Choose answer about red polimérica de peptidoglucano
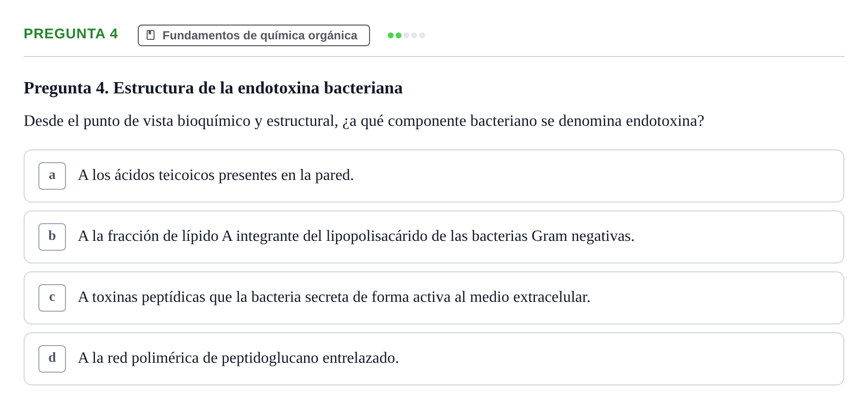 (434, 359)
